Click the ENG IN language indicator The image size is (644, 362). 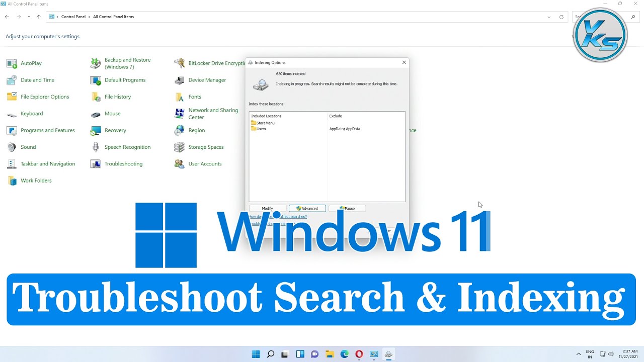[x=590, y=354]
